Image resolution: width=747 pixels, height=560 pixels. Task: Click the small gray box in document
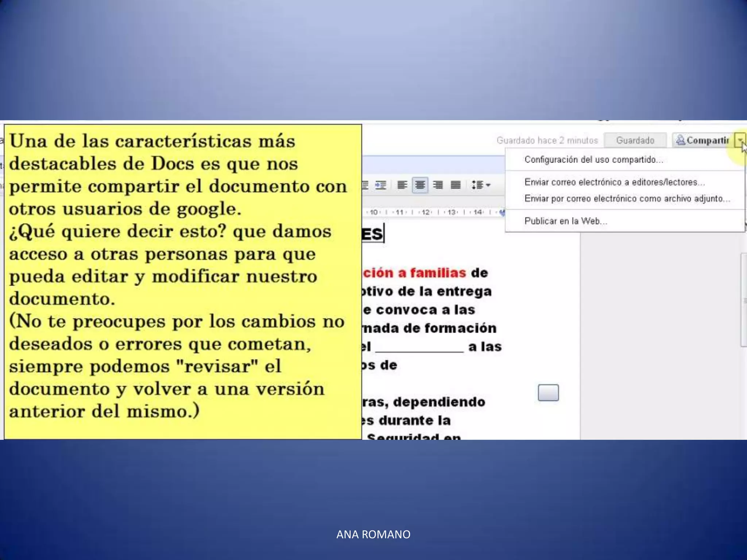[548, 393]
